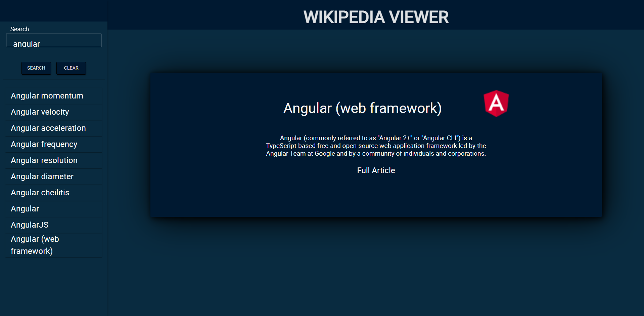This screenshot has height=316, width=644.
Task: Click the WIKIPEDIA VIEWER heading
Action: (376, 17)
